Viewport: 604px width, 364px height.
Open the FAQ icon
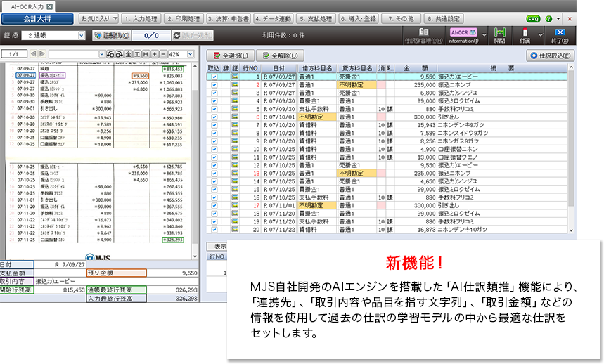(533, 19)
